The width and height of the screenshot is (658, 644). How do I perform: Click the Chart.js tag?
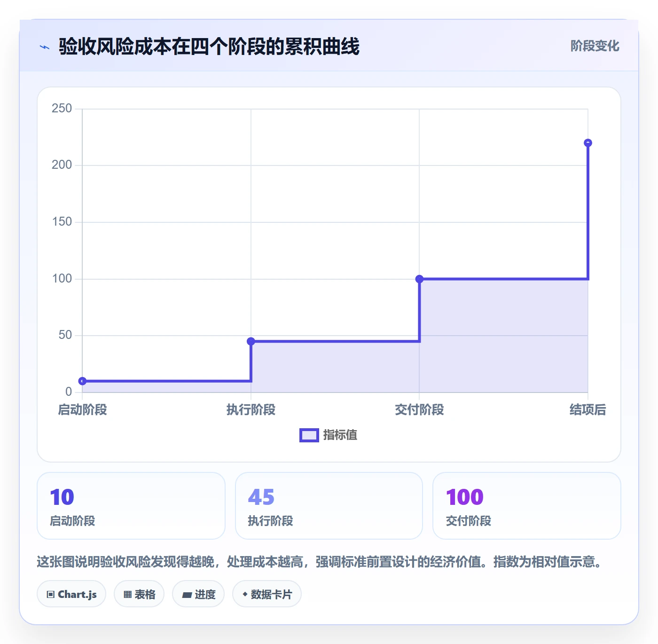(71, 594)
